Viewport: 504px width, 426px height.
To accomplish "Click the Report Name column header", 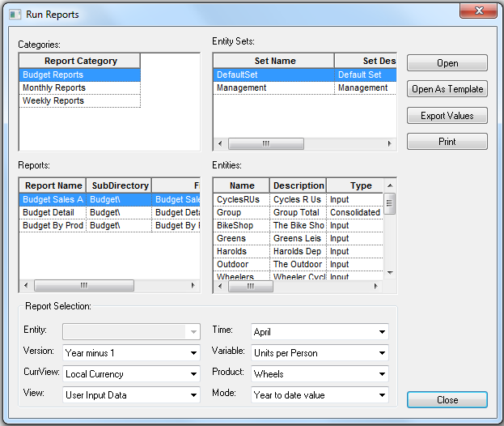I will pyautogui.click(x=53, y=185).
